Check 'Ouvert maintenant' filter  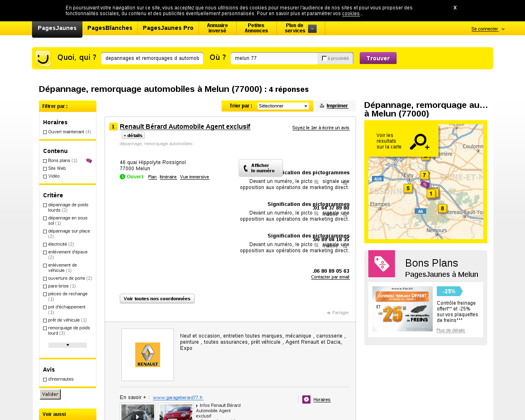[45, 132]
